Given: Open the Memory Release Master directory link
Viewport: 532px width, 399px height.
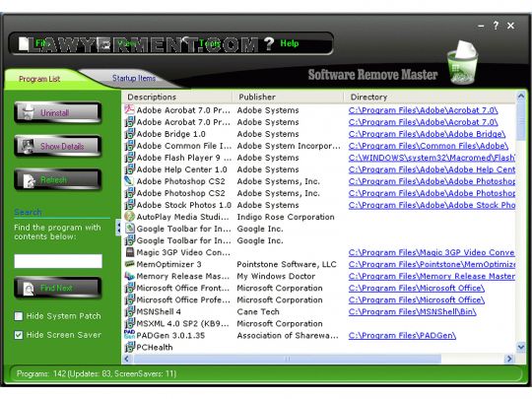Looking at the screenshot, I should [432, 276].
